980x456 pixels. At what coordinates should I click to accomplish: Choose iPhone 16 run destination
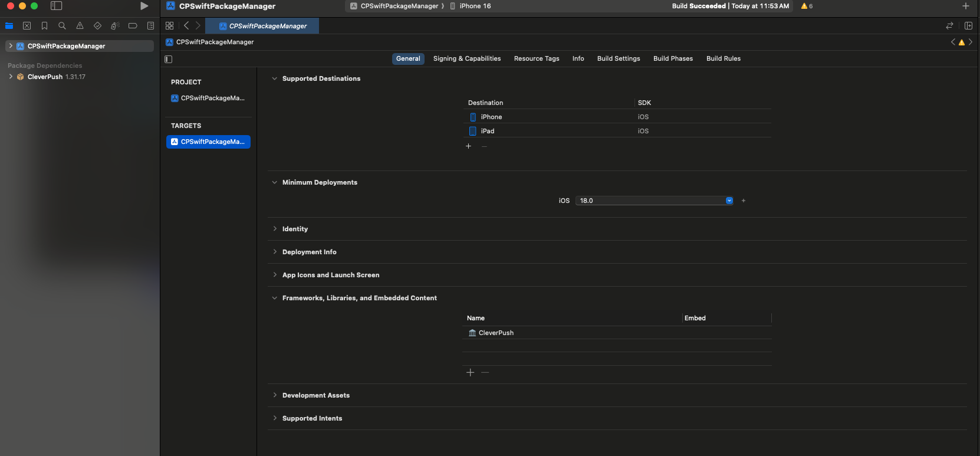pyautogui.click(x=471, y=6)
